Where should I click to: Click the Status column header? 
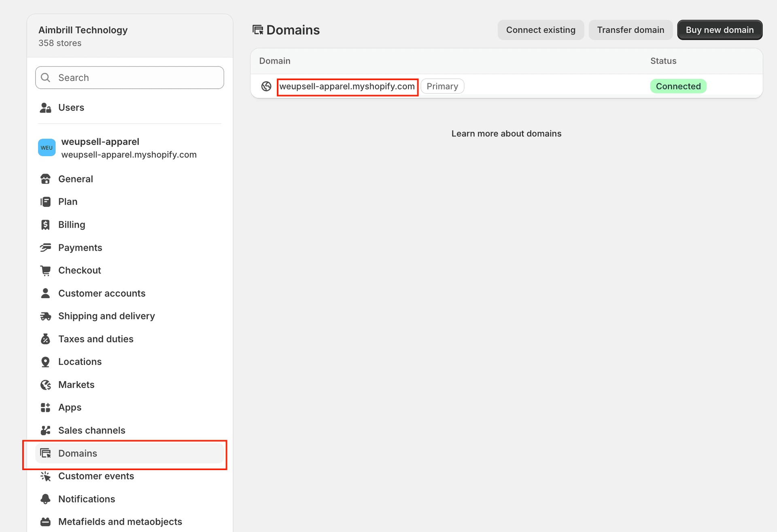click(663, 61)
